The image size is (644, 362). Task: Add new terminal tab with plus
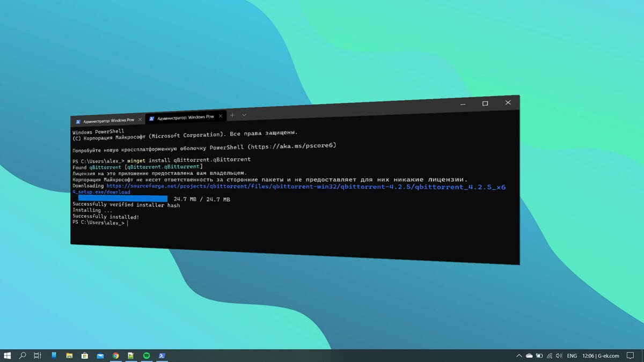(232, 115)
